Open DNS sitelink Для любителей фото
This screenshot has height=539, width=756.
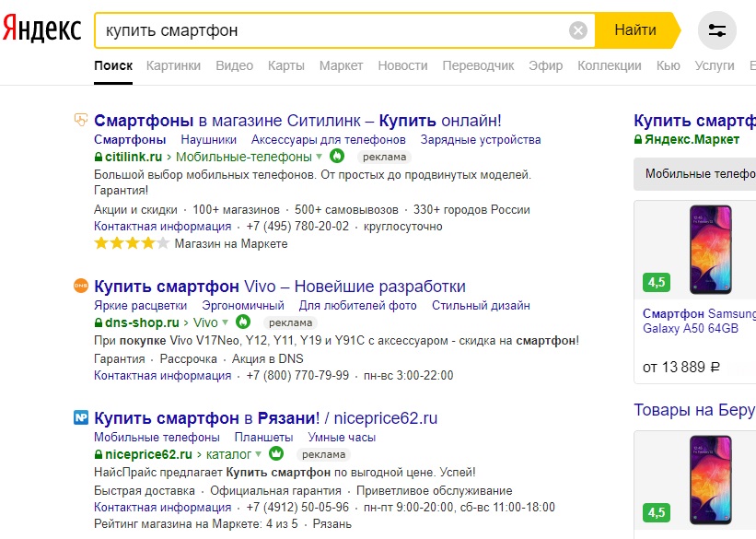358,306
